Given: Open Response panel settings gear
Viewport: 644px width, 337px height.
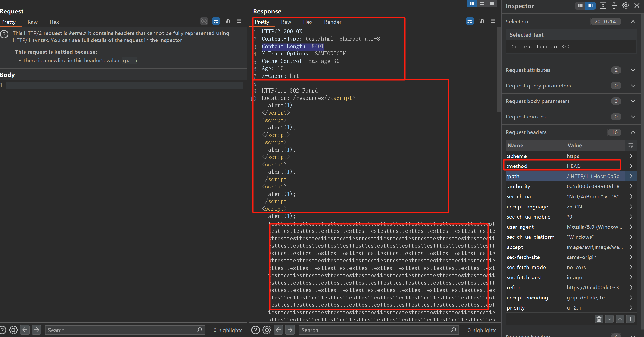Looking at the screenshot, I should (x=267, y=330).
